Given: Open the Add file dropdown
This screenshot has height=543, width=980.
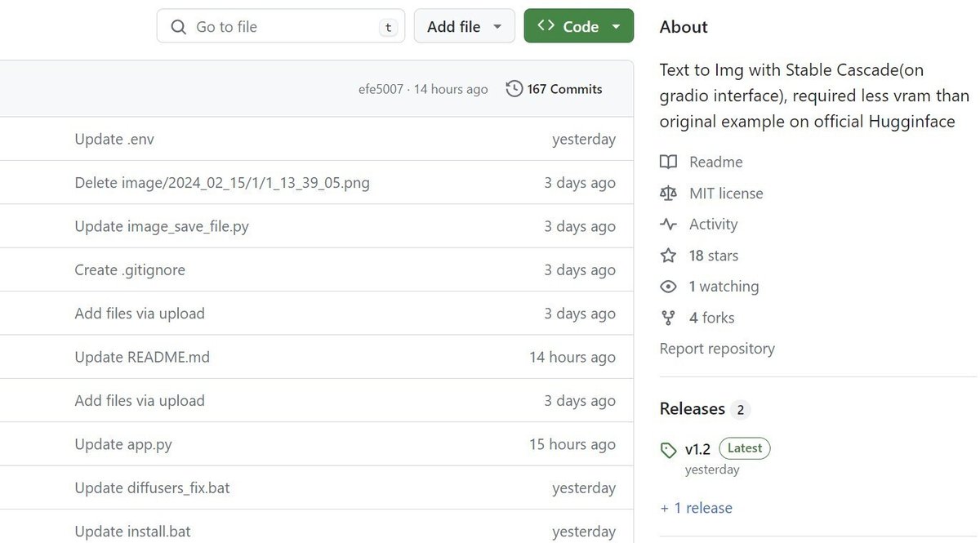Looking at the screenshot, I should 464,26.
